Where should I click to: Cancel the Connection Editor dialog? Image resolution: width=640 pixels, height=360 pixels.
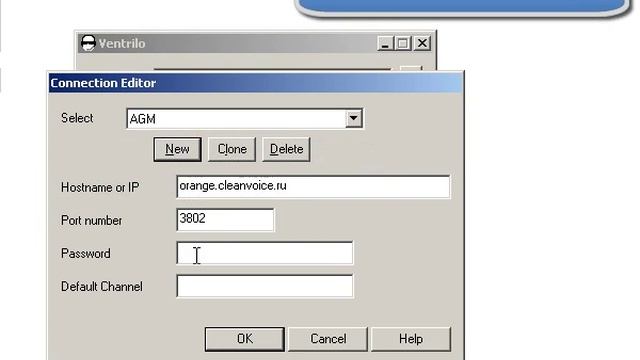point(328,339)
